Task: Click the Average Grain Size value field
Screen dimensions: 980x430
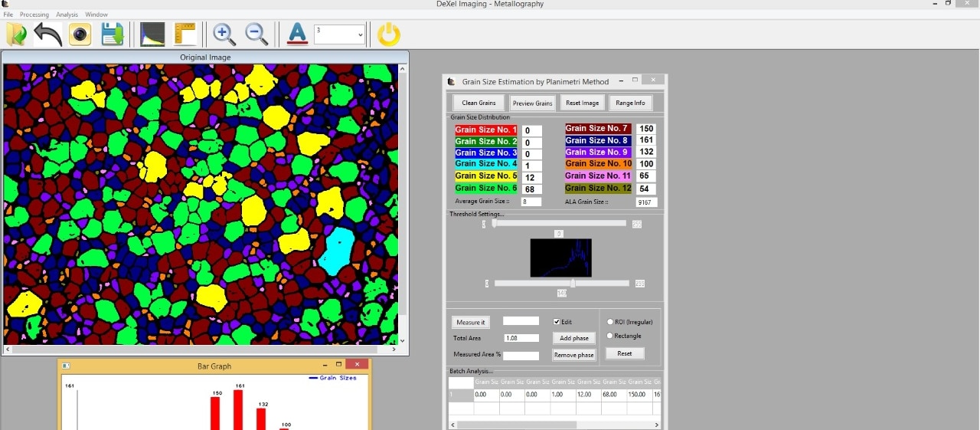Action: (x=531, y=202)
